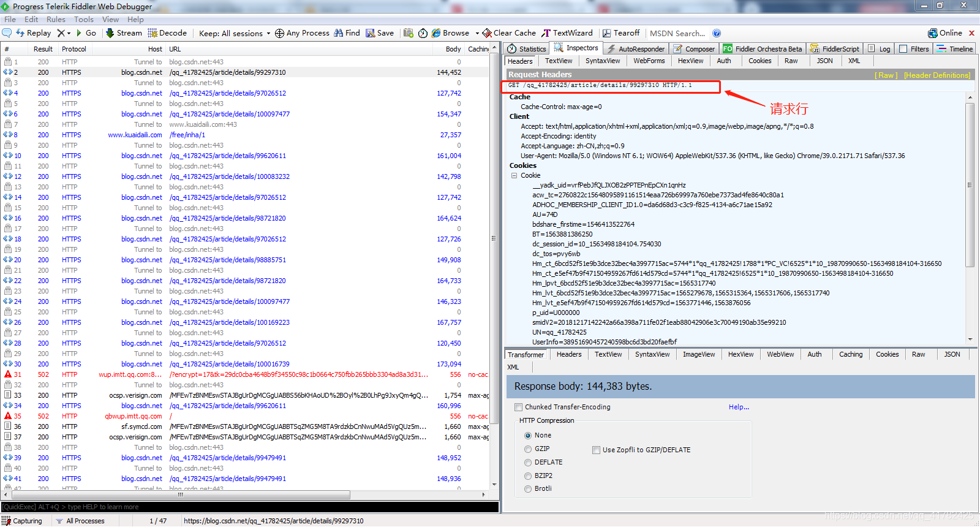Enable Use Zopfli to GZIP/DEFLATE
980x527 pixels.
point(596,450)
